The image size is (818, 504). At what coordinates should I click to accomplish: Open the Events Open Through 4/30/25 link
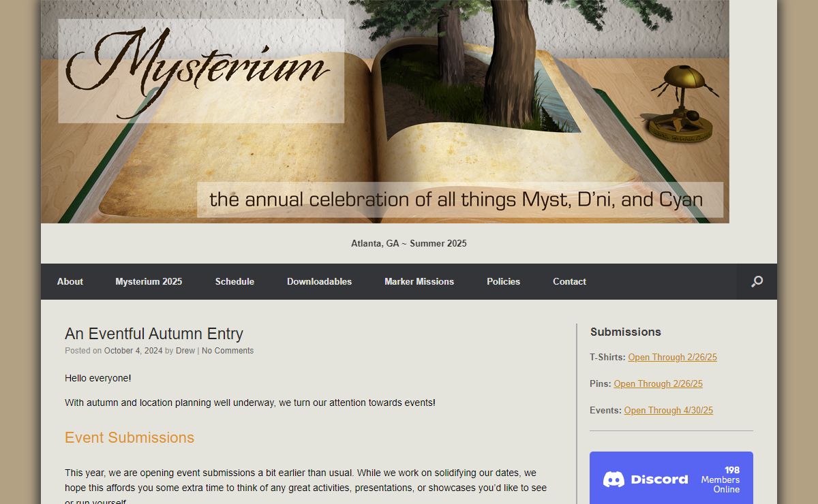(668, 410)
